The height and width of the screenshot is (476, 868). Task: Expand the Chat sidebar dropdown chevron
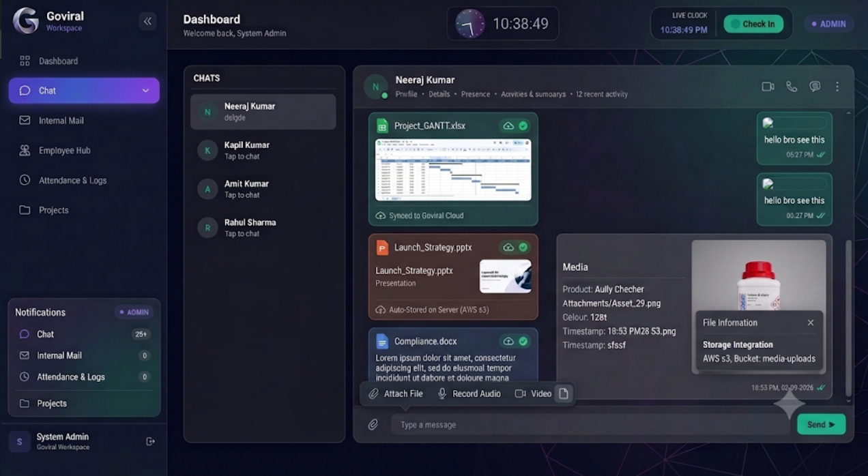pyautogui.click(x=145, y=91)
